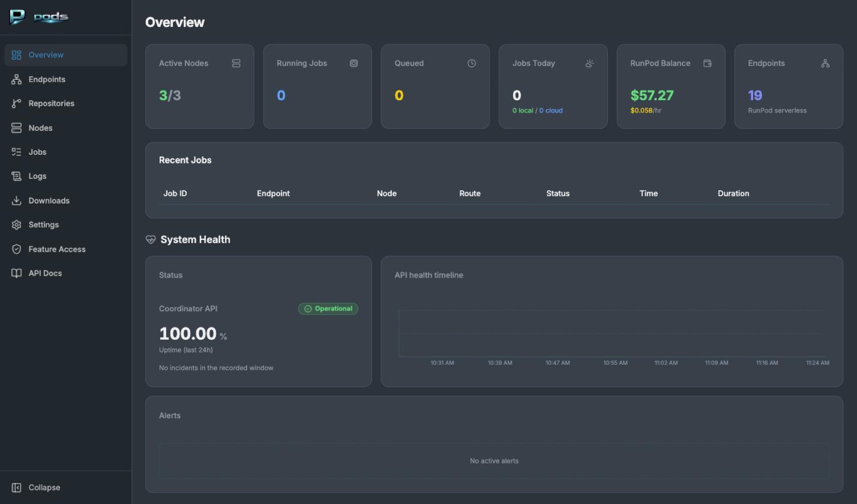Click the 3/3 active nodes value
This screenshot has height=504, width=857.
(170, 95)
